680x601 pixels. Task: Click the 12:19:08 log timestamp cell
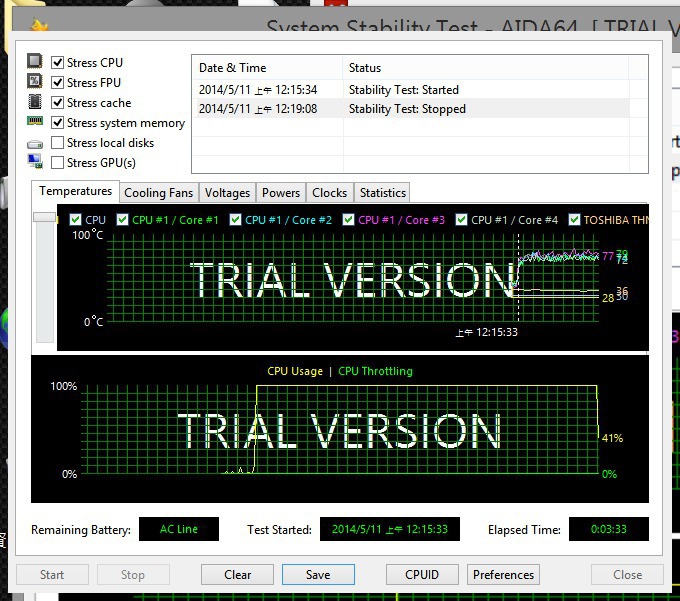tap(258, 109)
